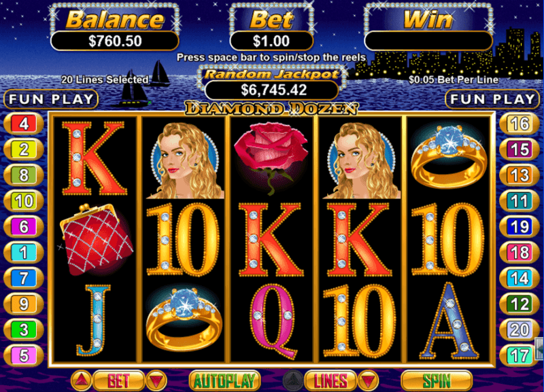Select payline 20 marker

pyautogui.click(x=520, y=329)
